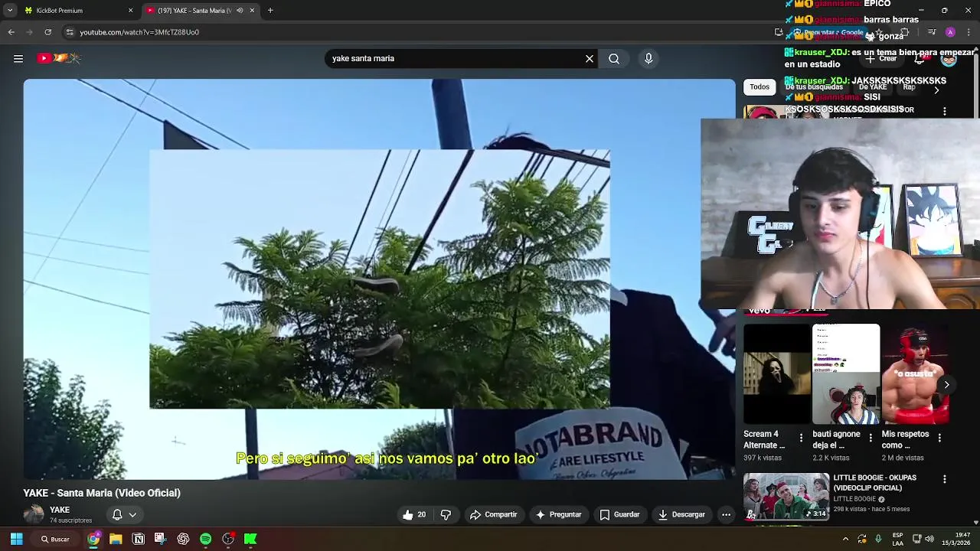
Task: Open options menu of first recommended video
Action: click(x=945, y=111)
